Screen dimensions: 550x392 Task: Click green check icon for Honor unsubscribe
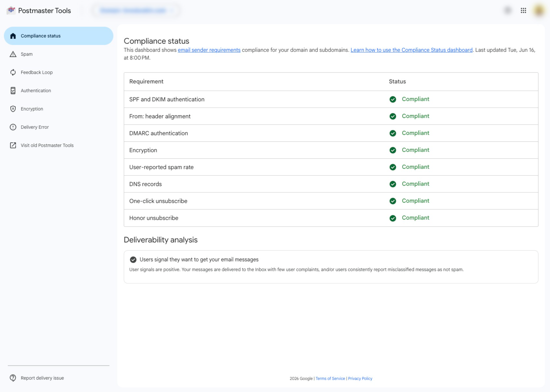pyautogui.click(x=393, y=218)
